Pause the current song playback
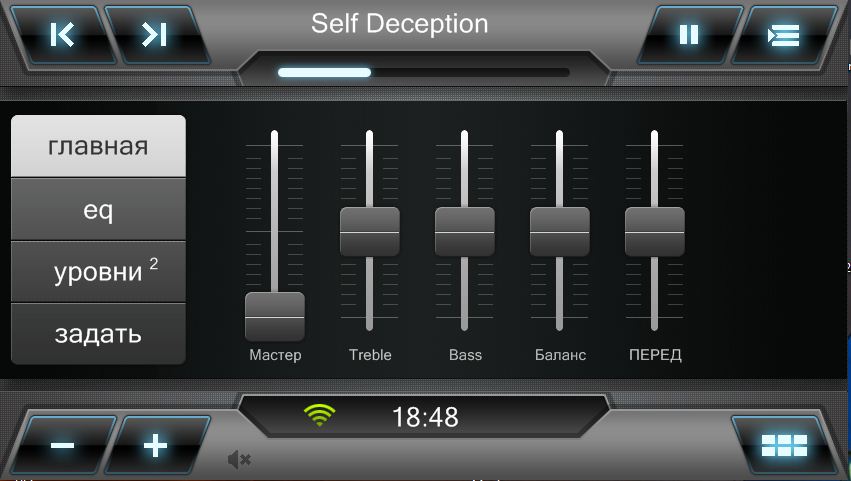Viewport: 851px width, 481px height. (x=689, y=35)
